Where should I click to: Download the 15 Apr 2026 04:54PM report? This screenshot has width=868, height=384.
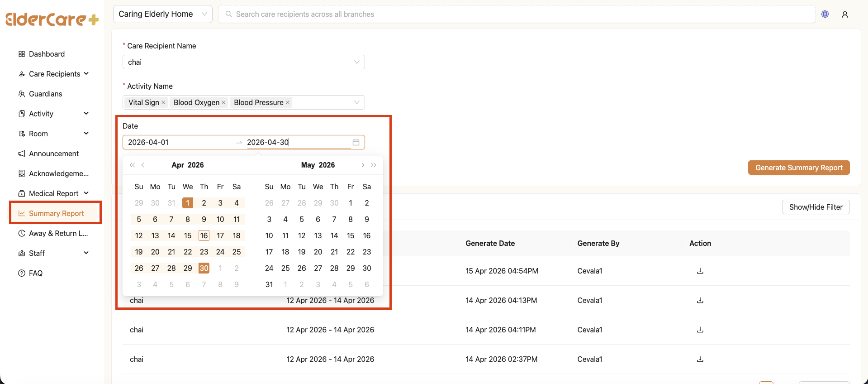[x=700, y=271]
